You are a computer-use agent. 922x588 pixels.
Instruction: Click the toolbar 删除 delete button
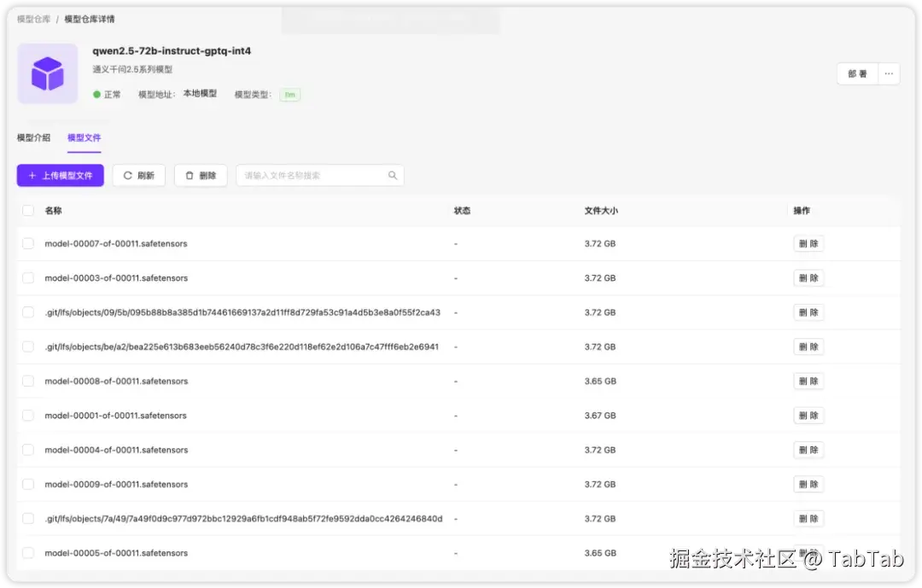click(201, 175)
